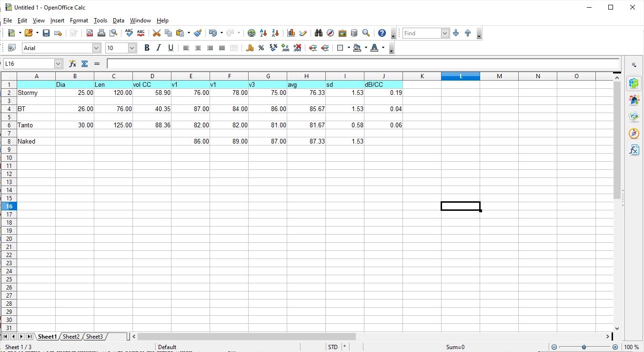Open the recent files dropdown arrow

click(x=37, y=33)
